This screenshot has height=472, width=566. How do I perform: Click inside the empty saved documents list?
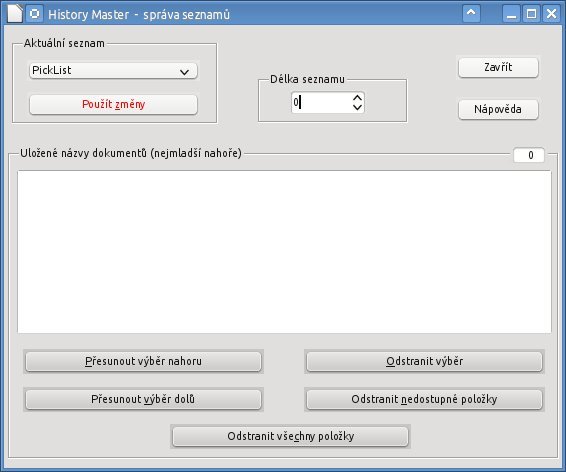284,252
